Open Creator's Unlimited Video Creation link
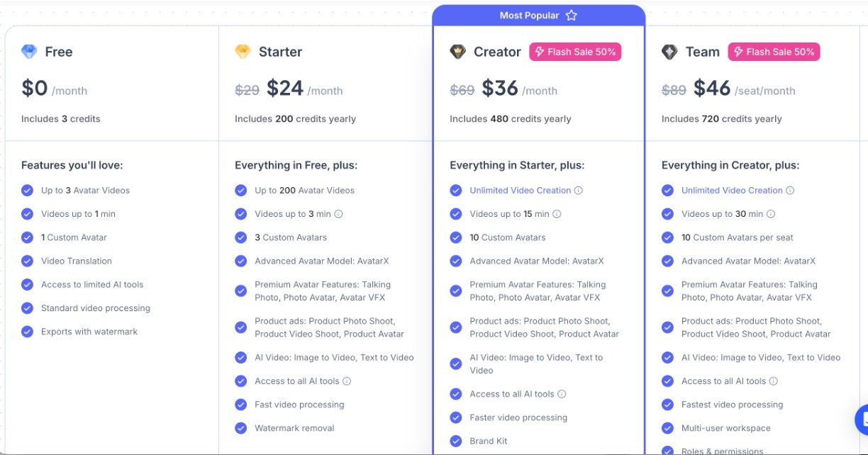 click(520, 191)
